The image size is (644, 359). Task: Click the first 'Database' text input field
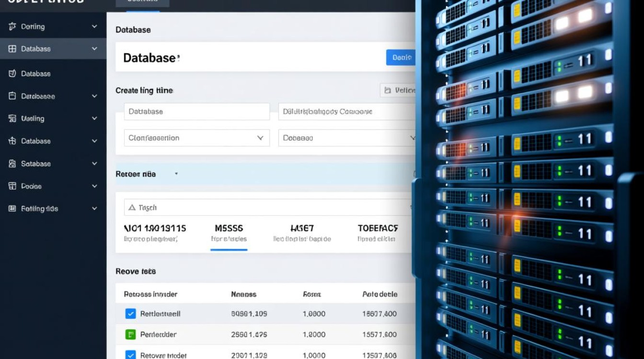click(x=196, y=112)
